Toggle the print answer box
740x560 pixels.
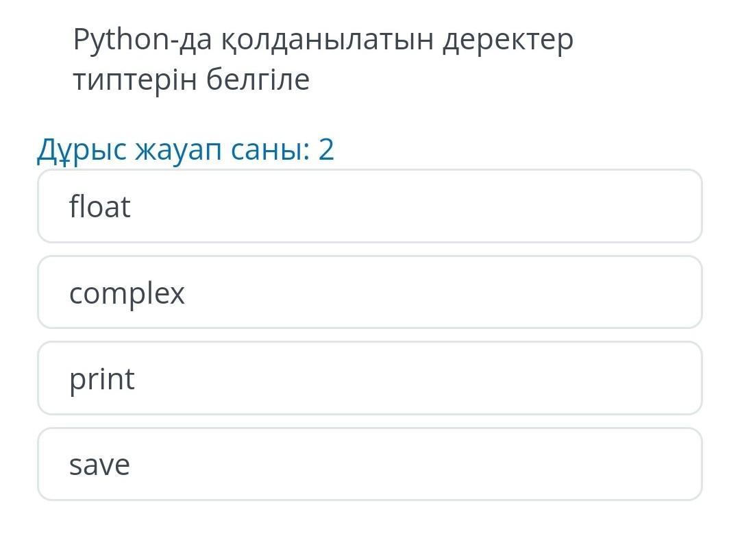370,378
